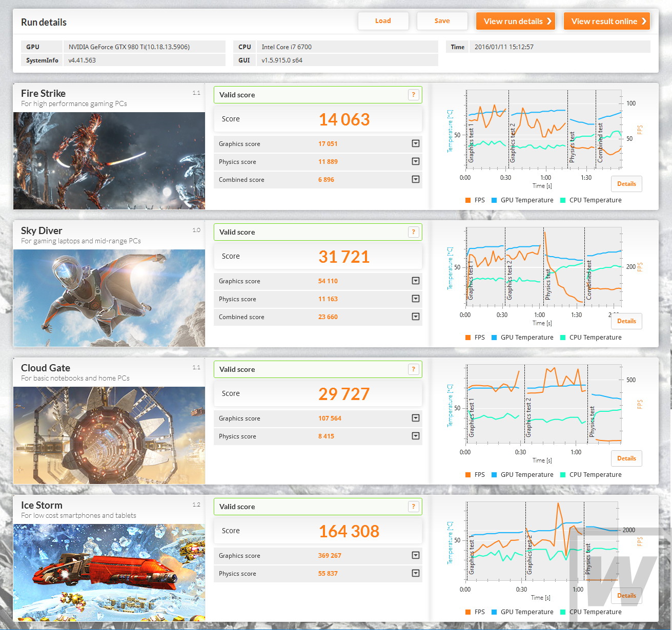Expand Ice Storm Graphics score 369 267
This screenshot has height=630, width=672.
(x=416, y=555)
